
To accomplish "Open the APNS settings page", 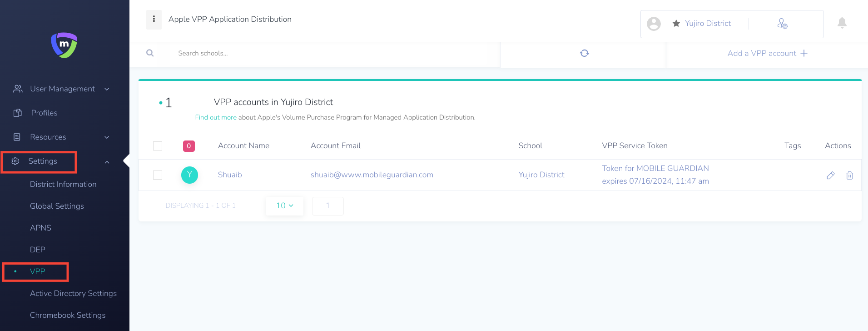I will point(40,228).
